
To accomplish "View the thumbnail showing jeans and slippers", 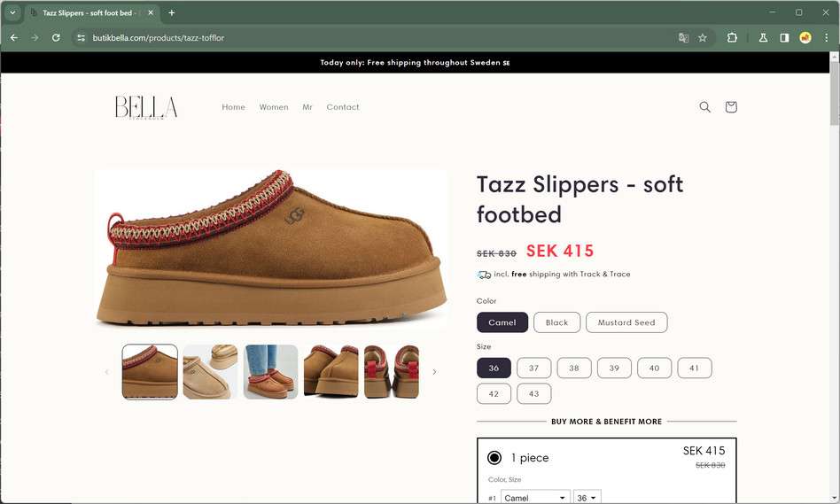I will [270, 372].
